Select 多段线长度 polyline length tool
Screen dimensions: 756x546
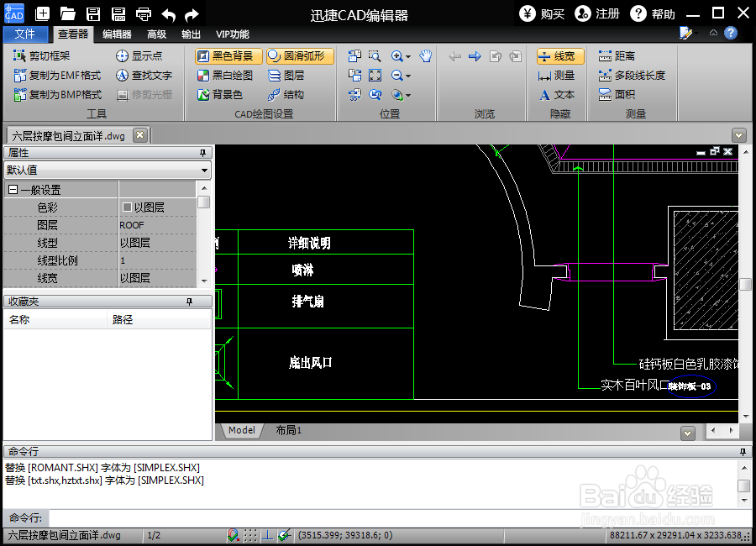pyautogui.click(x=632, y=76)
